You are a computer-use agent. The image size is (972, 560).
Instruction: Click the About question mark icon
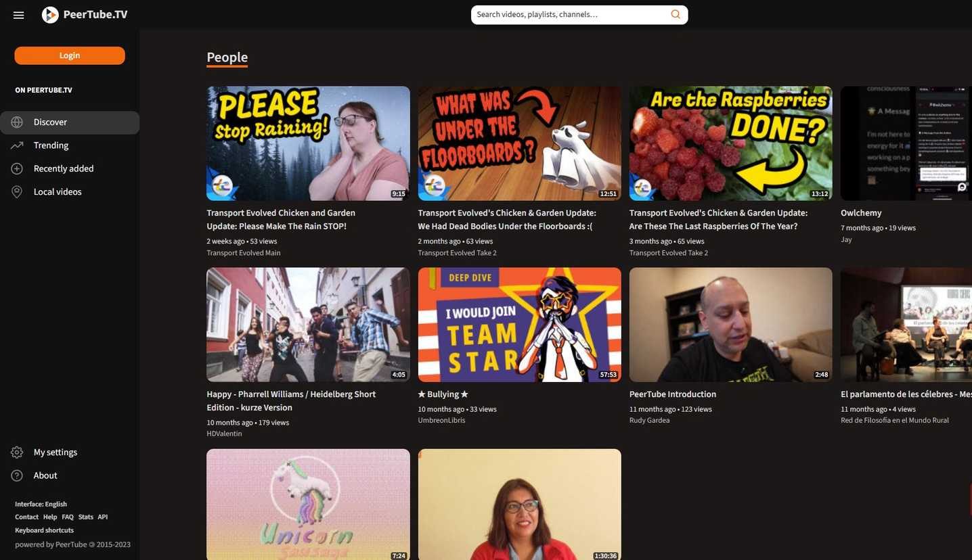tap(17, 475)
